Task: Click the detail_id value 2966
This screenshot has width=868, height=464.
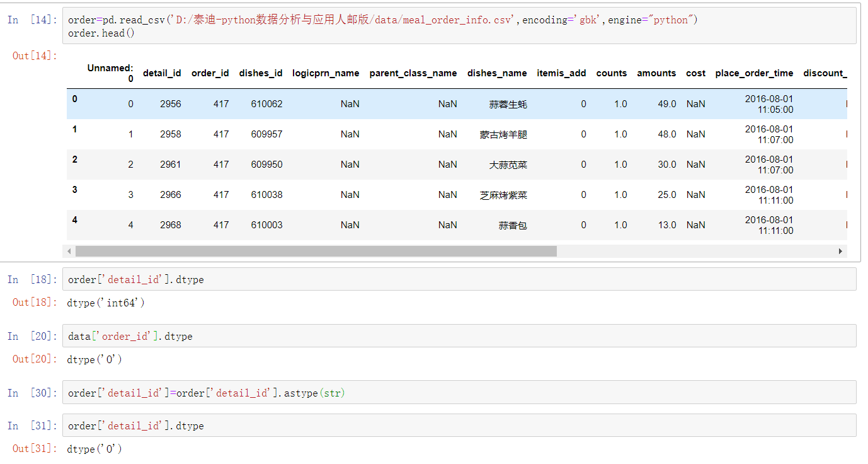Action: tap(171, 195)
